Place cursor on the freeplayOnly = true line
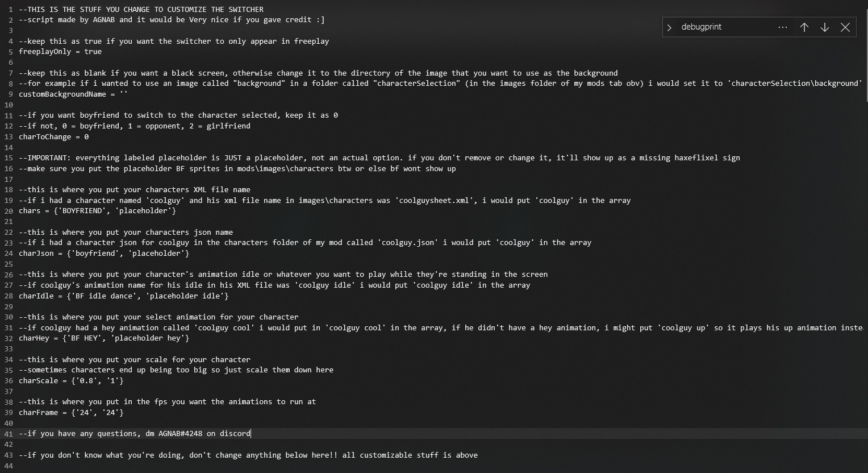 (x=60, y=51)
